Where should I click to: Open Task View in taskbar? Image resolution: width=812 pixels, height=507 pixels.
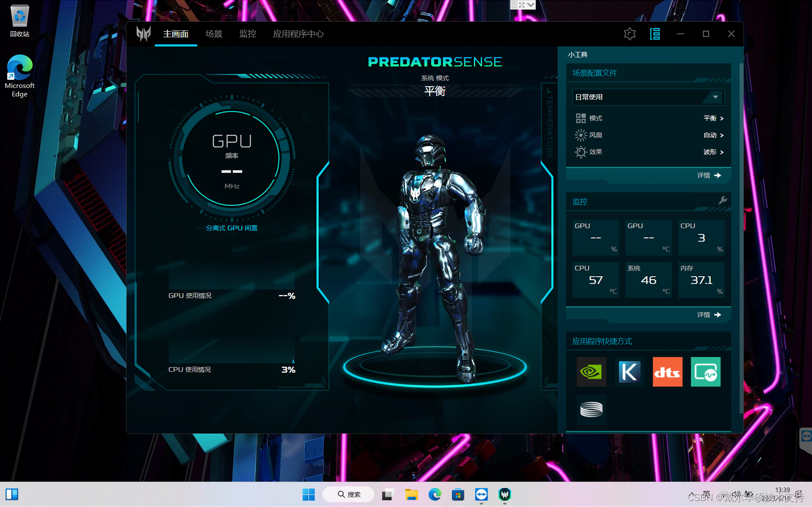387,495
